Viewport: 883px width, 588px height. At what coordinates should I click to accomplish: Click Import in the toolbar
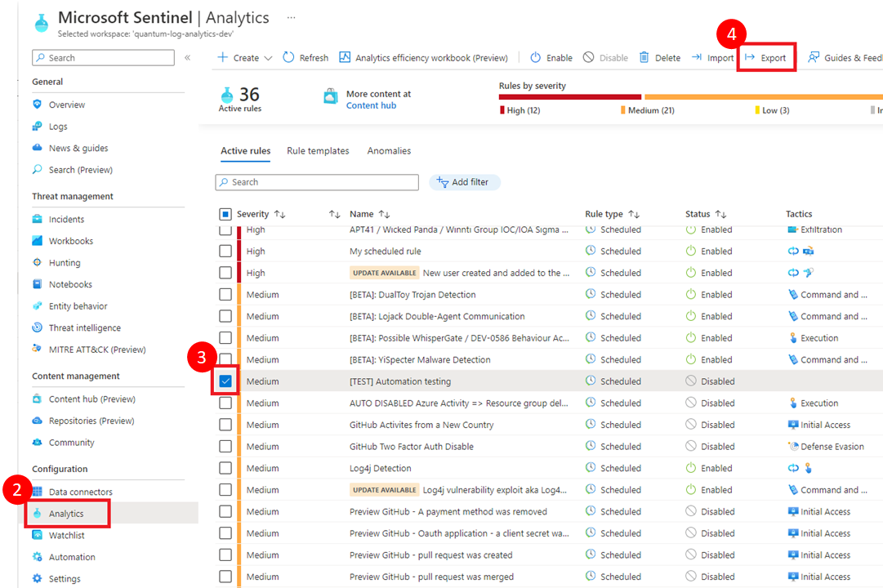pyautogui.click(x=712, y=58)
